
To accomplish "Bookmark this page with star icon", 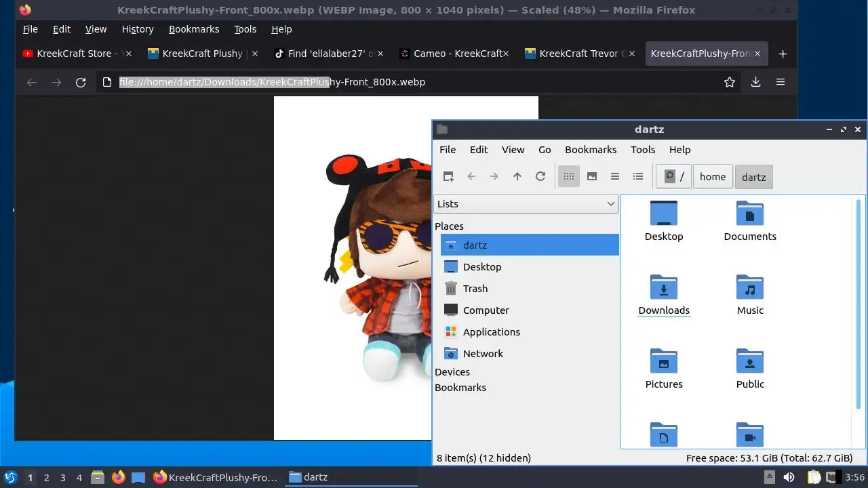I will pos(730,82).
